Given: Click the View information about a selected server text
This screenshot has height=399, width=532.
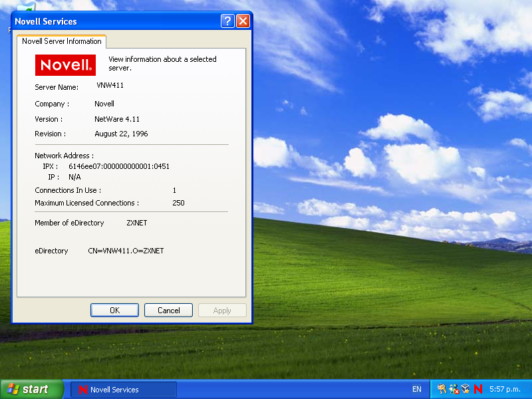Looking at the screenshot, I should [x=162, y=63].
